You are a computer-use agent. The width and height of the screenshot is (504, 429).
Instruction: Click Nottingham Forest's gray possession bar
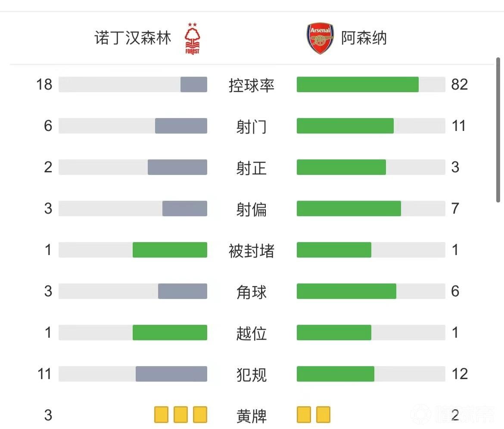[194, 84]
